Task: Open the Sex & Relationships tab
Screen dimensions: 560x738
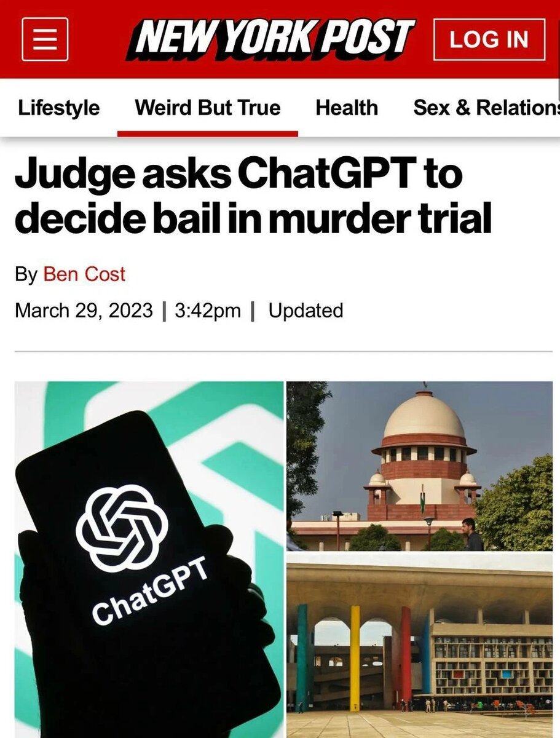Action: pyautogui.click(x=486, y=108)
